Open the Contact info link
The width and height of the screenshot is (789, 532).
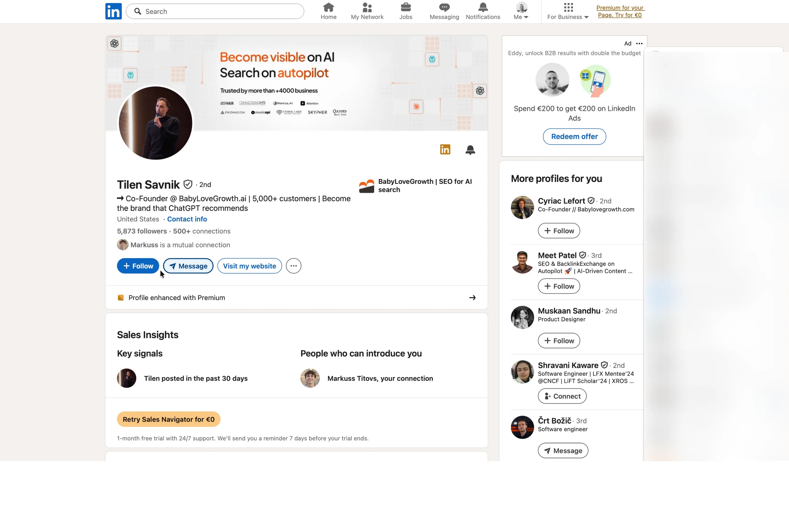(x=187, y=219)
